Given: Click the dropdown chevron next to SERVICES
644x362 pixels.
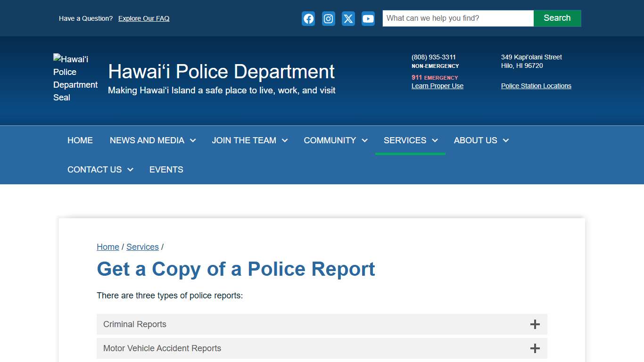Looking at the screenshot, I should pyautogui.click(x=435, y=140).
